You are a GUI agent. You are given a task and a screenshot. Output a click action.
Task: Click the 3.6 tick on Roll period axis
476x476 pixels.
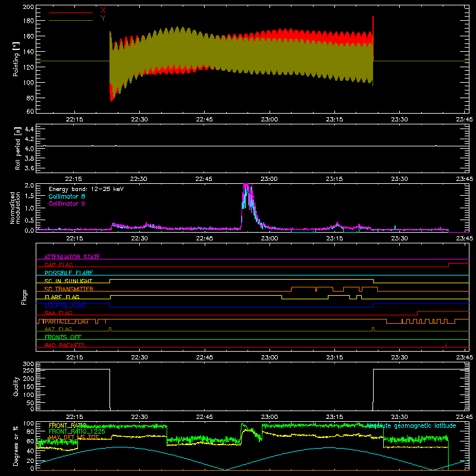pos(29,168)
